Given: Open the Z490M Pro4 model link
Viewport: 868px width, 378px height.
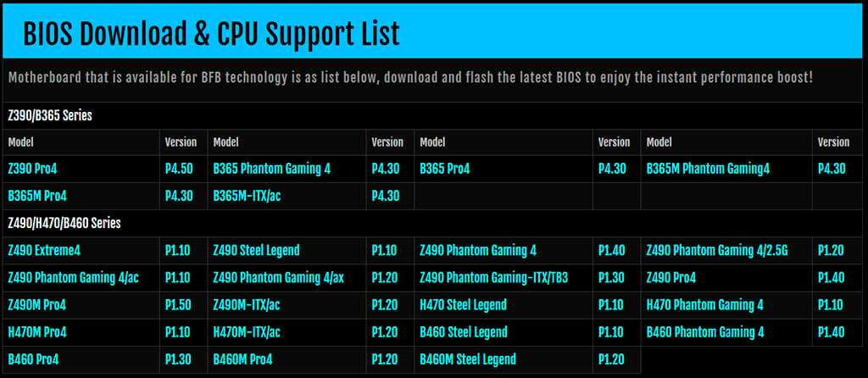Looking at the screenshot, I should click(x=37, y=305).
